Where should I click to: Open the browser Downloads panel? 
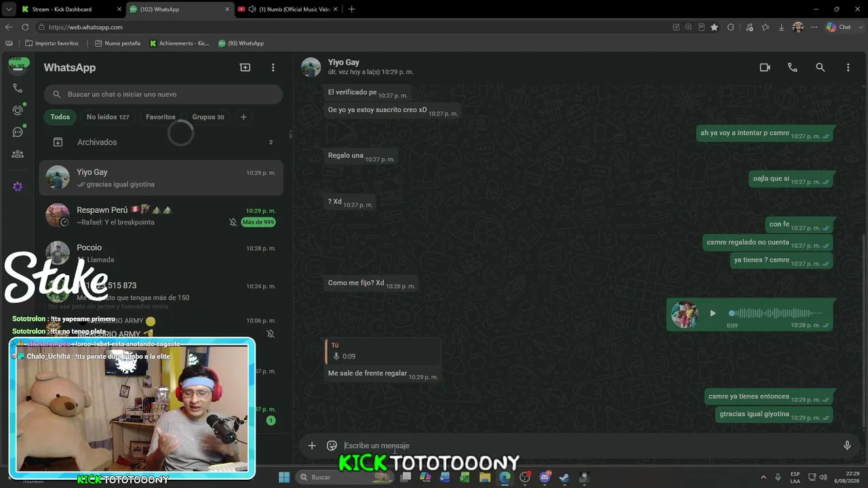[781, 27]
